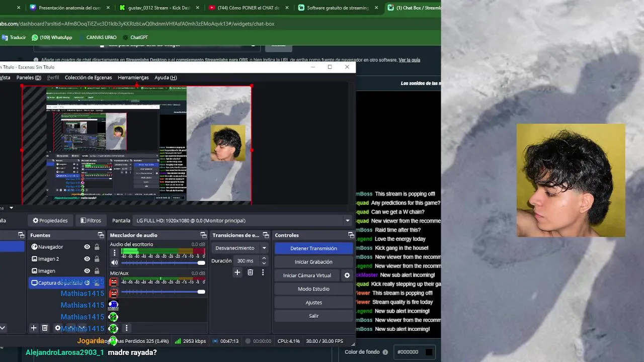Click the globe icon of Navegador source

click(34, 247)
